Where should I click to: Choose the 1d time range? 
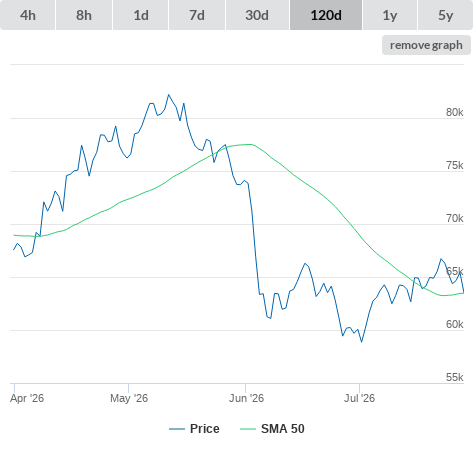[x=141, y=15]
